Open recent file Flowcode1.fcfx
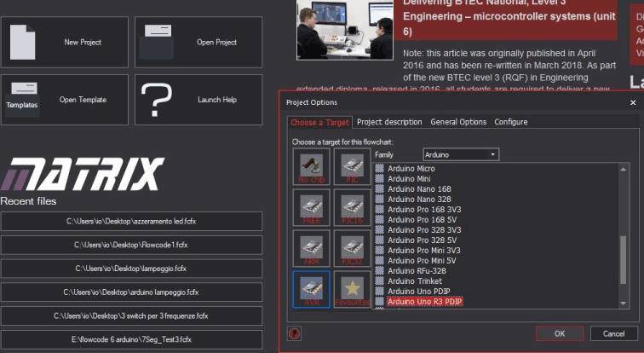 pyautogui.click(x=131, y=245)
